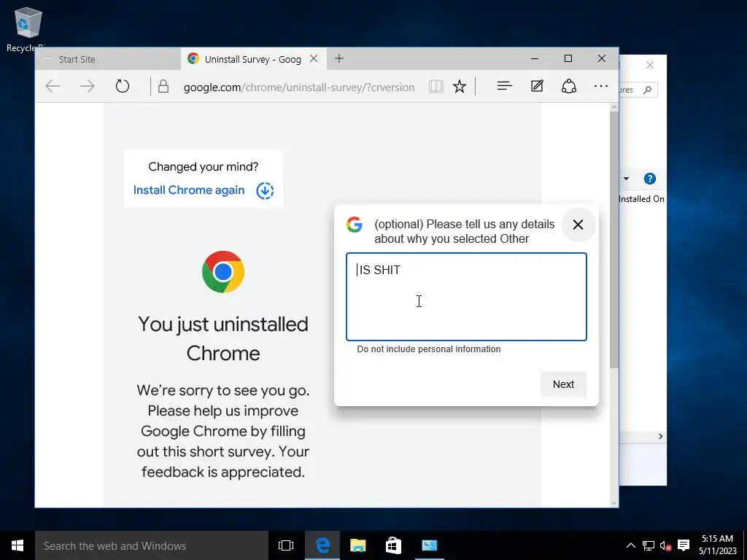The height and width of the screenshot is (560, 747).
Task: Add page to favorites with star icon
Action: [x=460, y=87]
